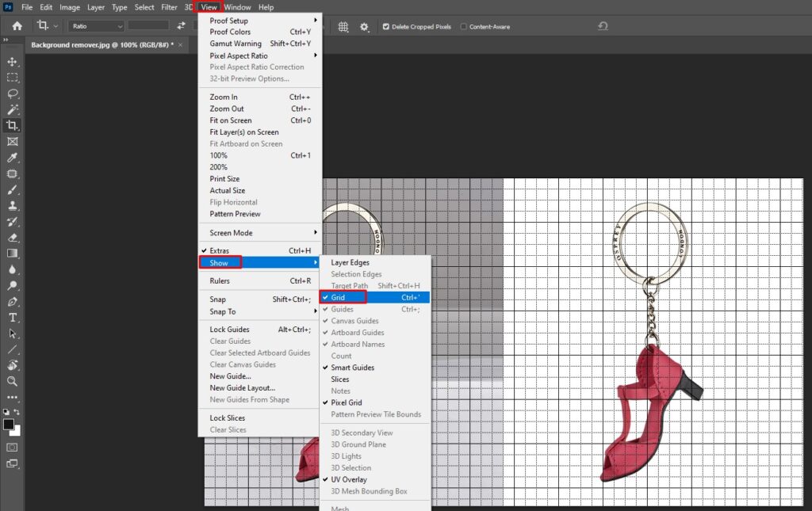The width and height of the screenshot is (812, 511).
Task: Reset the current crop operation
Action: click(603, 26)
